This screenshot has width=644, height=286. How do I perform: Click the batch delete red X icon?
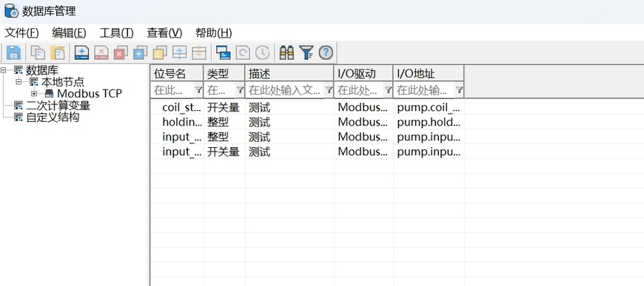coord(121,52)
